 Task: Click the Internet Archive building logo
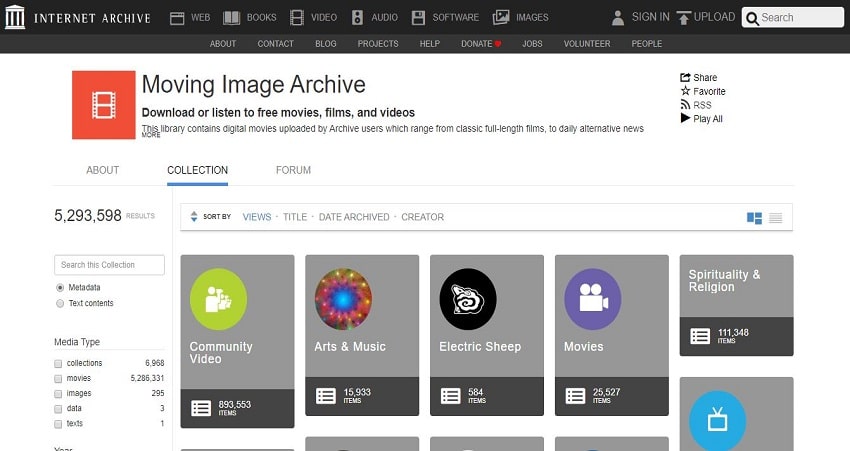[x=15, y=17]
